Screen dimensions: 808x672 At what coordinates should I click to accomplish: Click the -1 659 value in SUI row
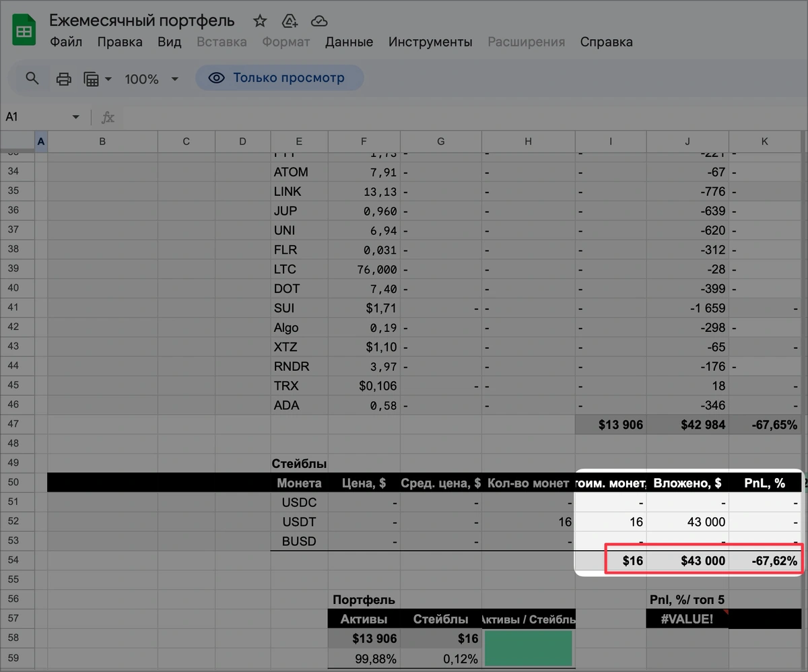687,308
